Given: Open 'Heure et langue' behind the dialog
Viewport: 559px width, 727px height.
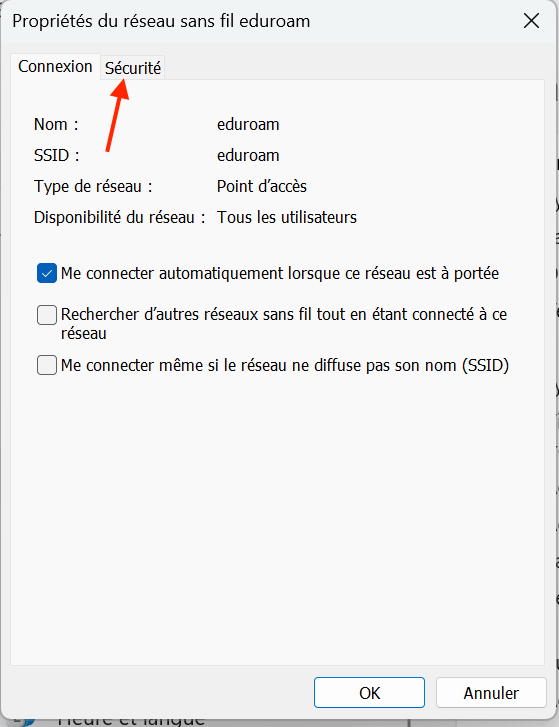Looking at the screenshot, I should (131, 721).
